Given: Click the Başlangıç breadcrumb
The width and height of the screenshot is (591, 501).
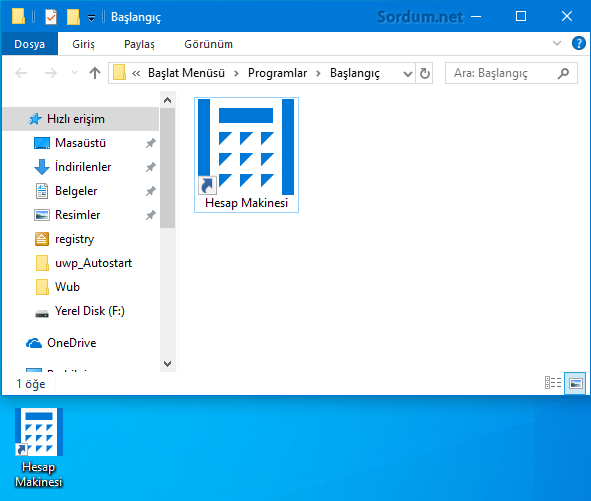Looking at the screenshot, I should click(x=355, y=73).
